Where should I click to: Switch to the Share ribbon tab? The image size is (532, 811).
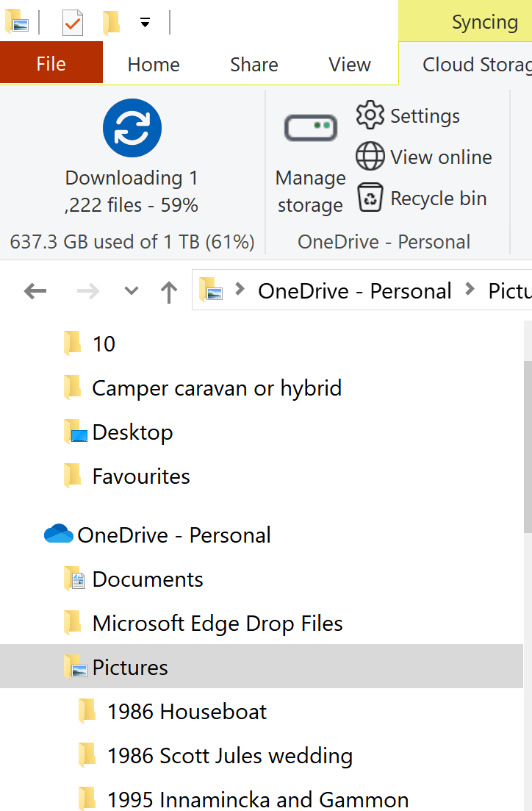coord(254,65)
